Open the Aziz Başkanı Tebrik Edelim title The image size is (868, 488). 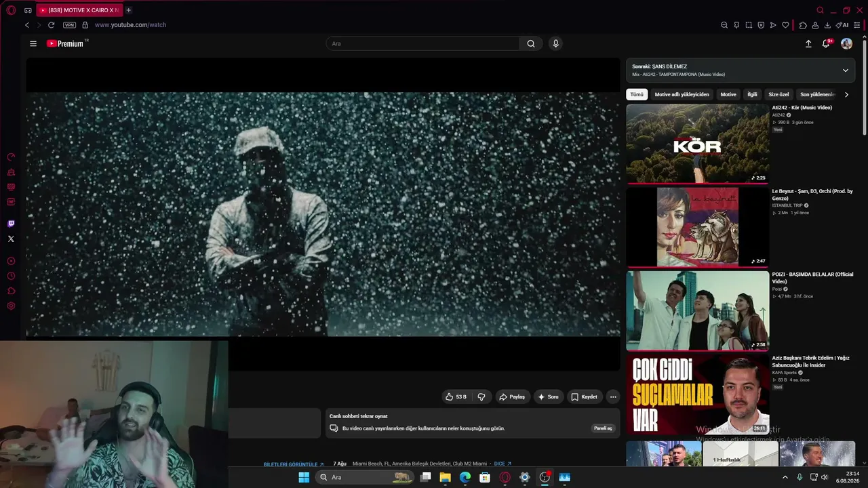click(x=810, y=361)
